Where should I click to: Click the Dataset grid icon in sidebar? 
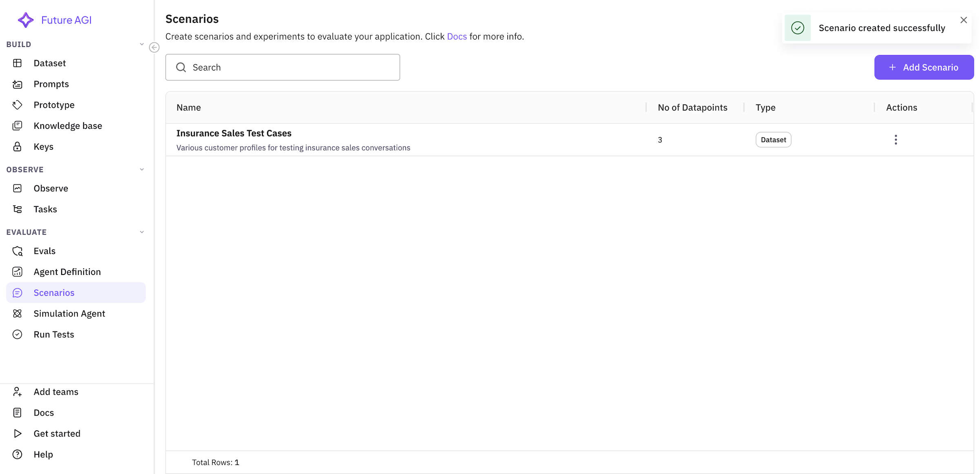coord(17,63)
